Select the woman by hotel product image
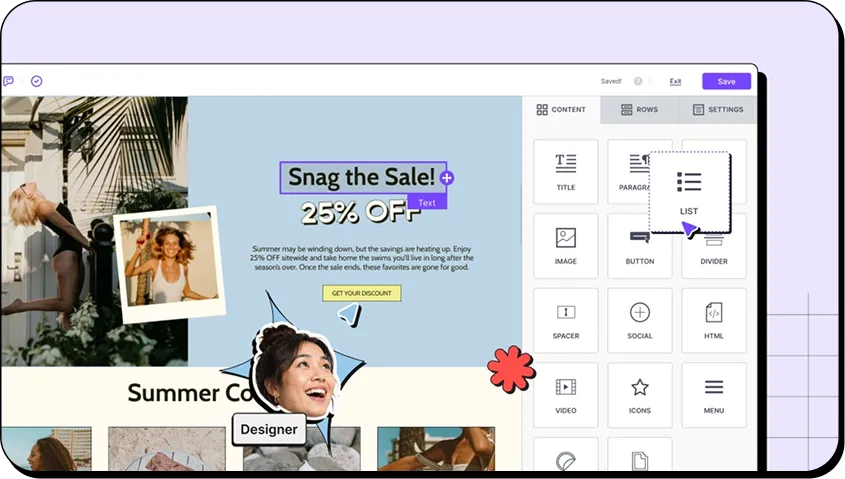This screenshot has height=479, width=845. point(46,449)
